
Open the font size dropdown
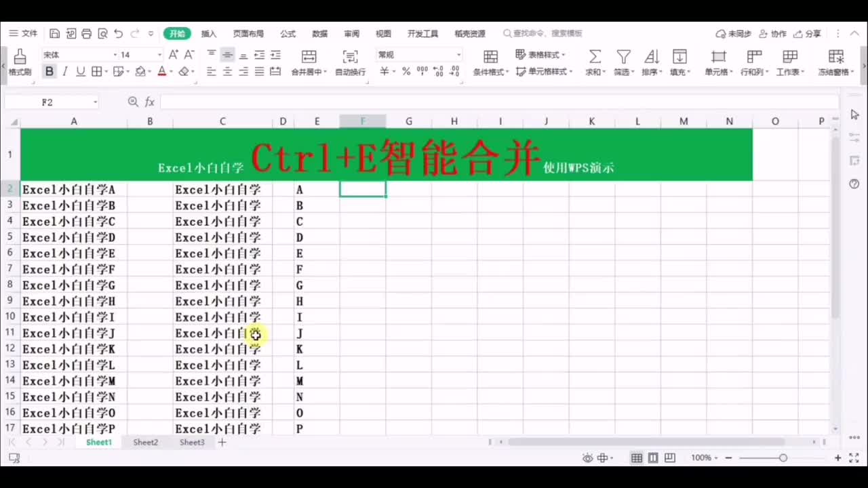tap(157, 54)
